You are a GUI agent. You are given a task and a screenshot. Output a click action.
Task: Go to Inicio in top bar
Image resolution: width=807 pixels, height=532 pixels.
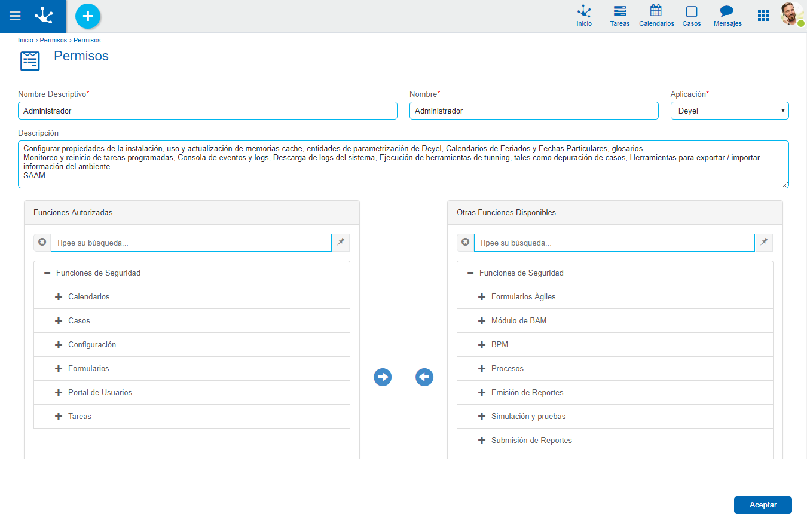(584, 16)
